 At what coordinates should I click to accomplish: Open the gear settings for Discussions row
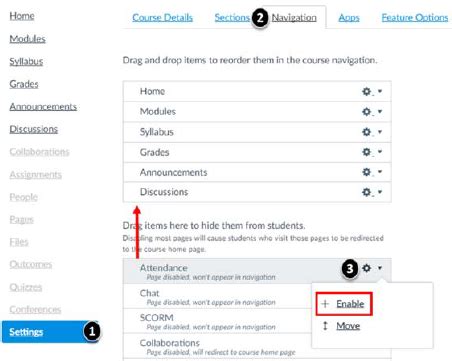click(x=367, y=192)
